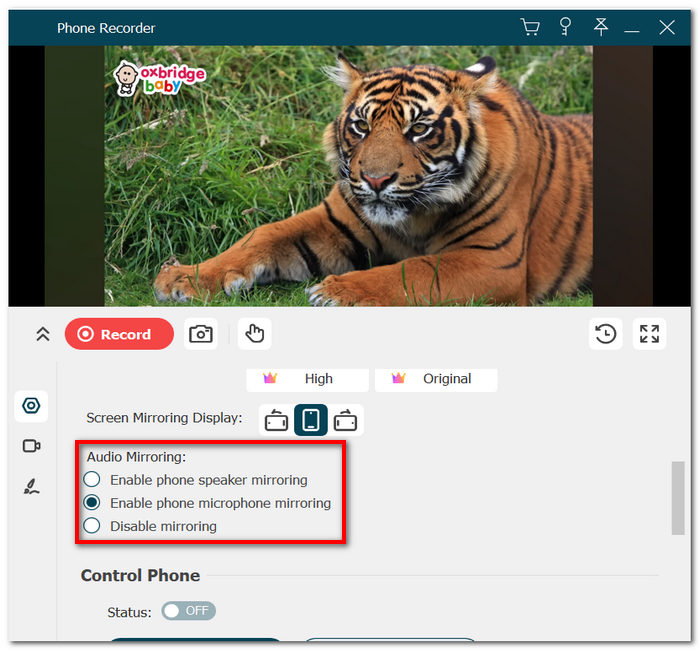Viewport: 700px width, 650px height.
Task: Open the key registration icon
Action: pos(565,27)
